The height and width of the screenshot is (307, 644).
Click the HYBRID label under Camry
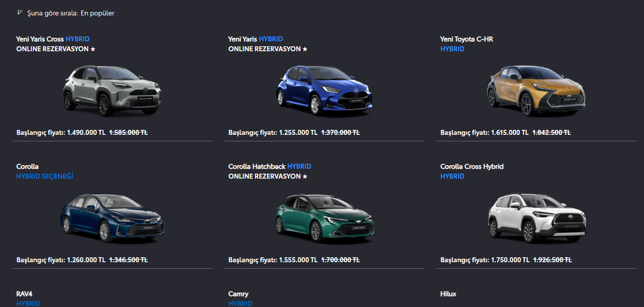pos(241,304)
